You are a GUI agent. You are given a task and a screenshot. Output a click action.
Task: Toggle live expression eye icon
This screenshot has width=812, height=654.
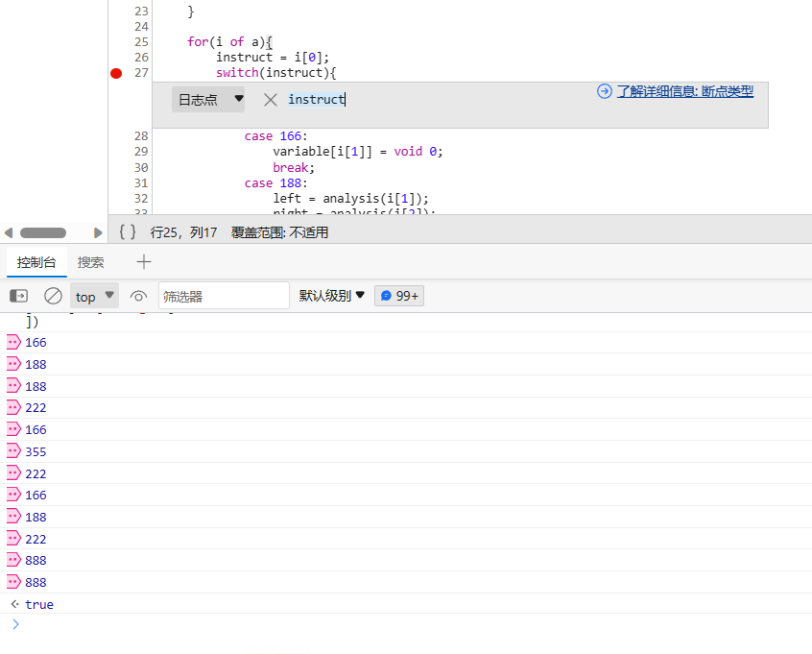click(x=139, y=296)
